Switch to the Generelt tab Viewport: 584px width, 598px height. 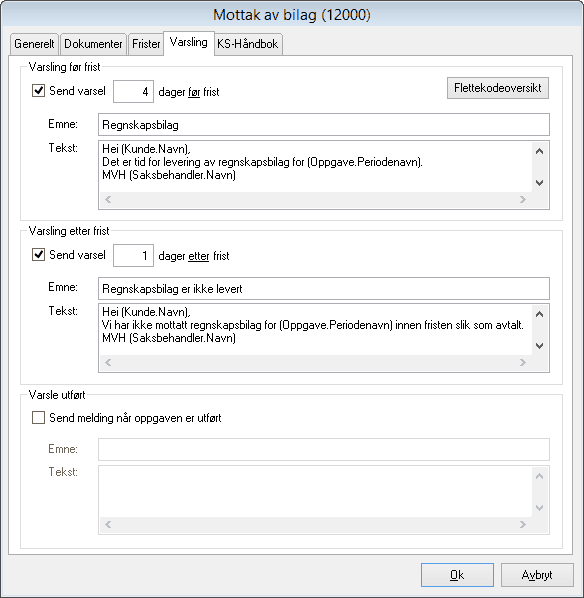(34, 44)
